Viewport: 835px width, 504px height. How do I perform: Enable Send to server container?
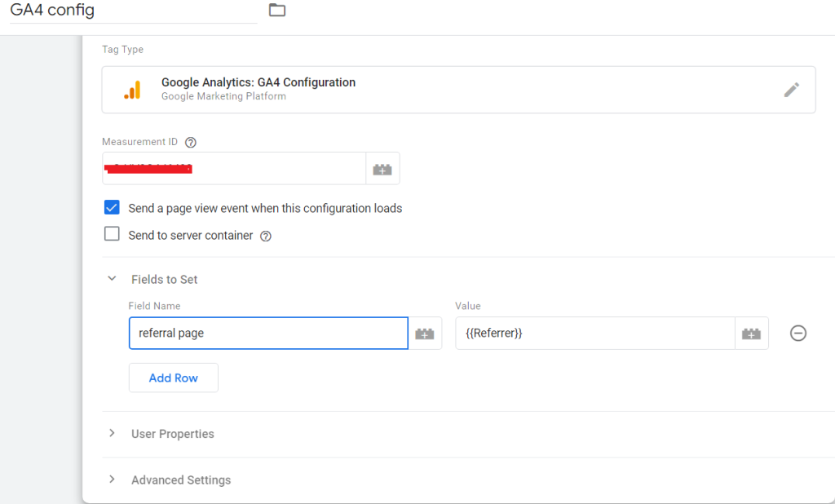coord(112,234)
